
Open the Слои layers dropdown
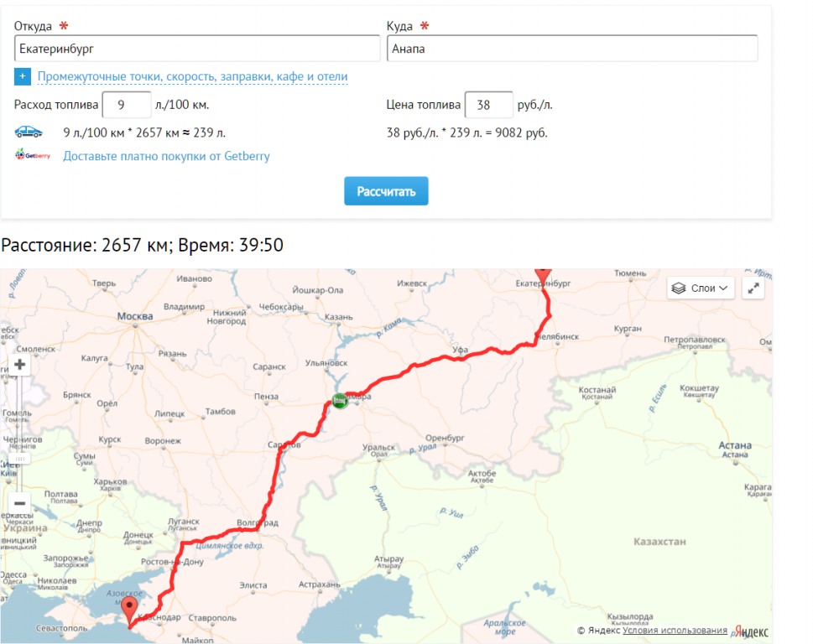point(701,288)
